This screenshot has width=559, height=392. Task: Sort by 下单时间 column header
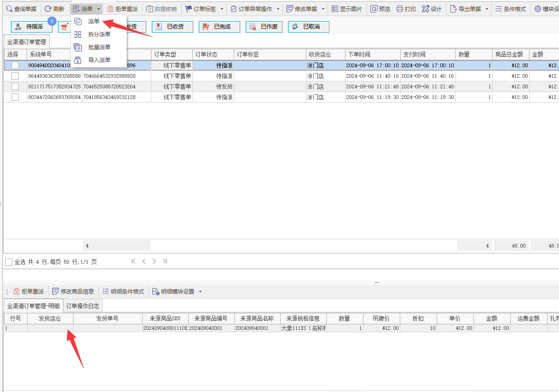click(x=373, y=54)
